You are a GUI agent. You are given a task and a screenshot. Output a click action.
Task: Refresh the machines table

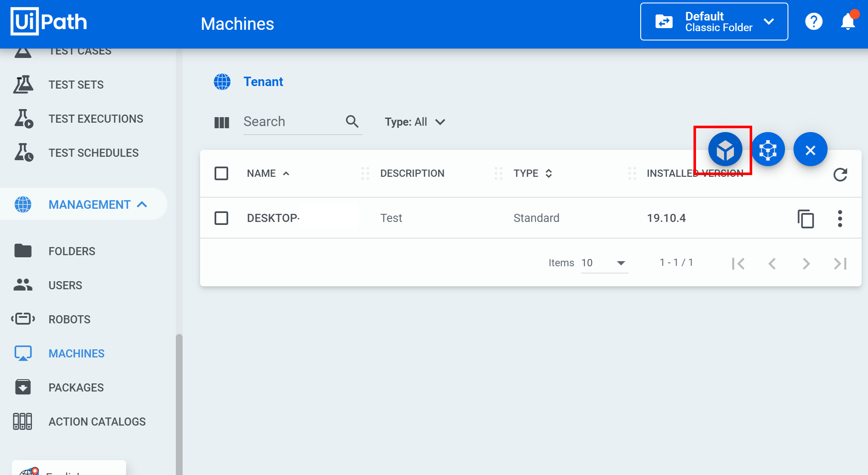pos(840,174)
